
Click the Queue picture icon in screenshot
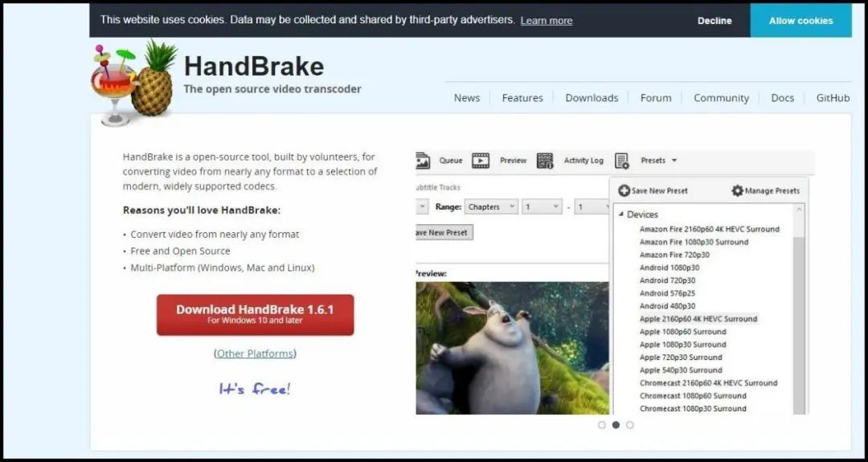(423, 161)
